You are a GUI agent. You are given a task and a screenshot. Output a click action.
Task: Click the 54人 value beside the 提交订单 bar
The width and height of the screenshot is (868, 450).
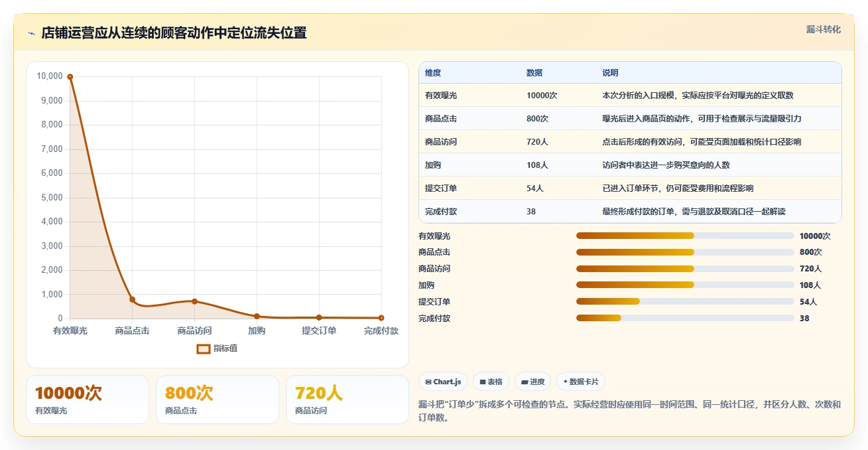click(808, 302)
